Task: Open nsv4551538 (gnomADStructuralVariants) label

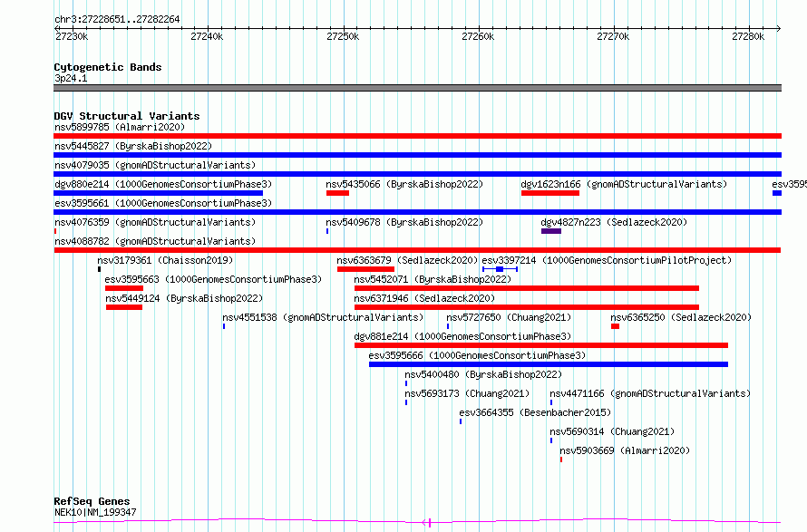Action: coord(323,317)
